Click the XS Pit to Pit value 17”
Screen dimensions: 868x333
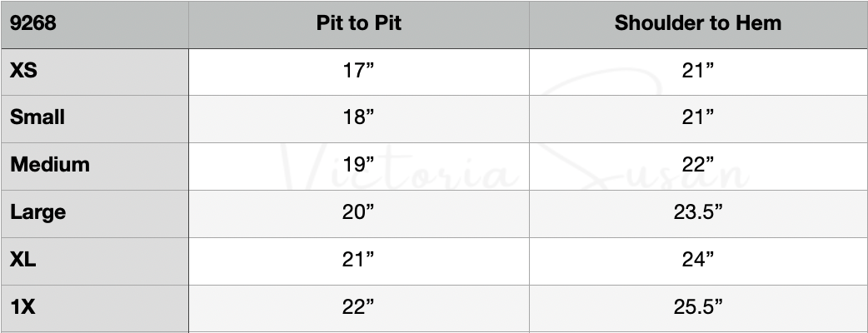tap(359, 71)
